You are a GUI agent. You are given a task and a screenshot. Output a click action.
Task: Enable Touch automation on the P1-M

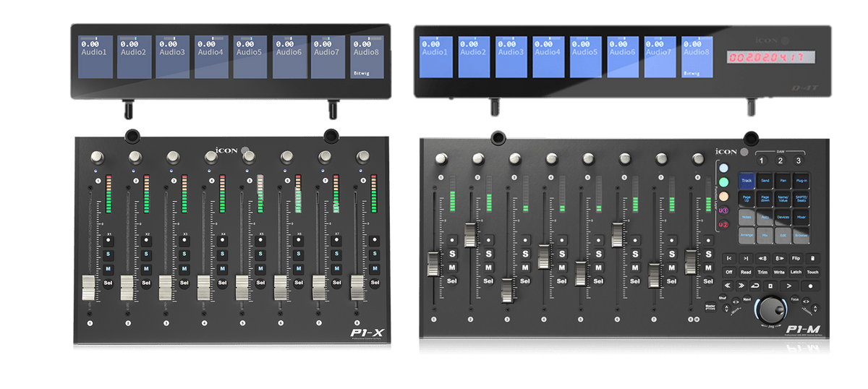click(813, 272)
